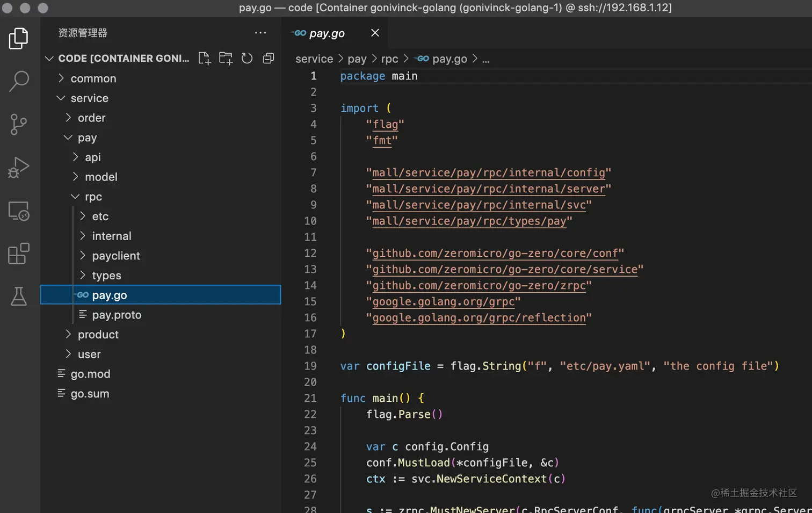The height and width of the screenshot is (513, 812).
Task: Select pay.go file in explorer tree
Action: (x=161, y=295)
